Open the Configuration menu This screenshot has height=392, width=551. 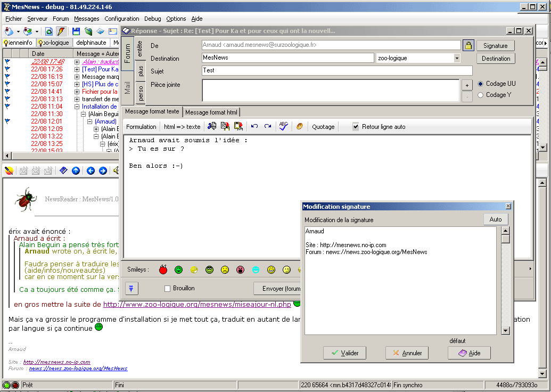click(x=121, y=19)
